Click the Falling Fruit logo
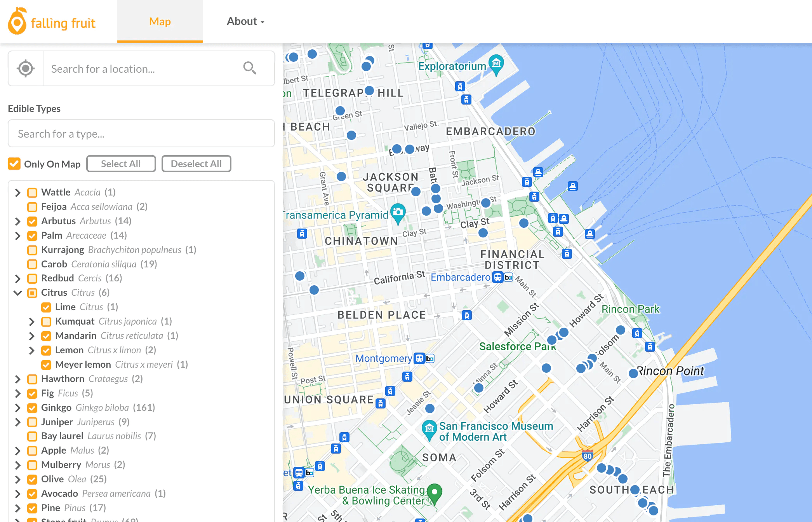 pyautogui.click(x=52, y=22)
